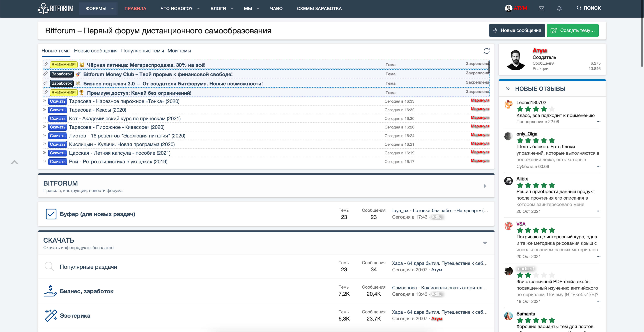Open ЧАВО menu item
The width and height of the screenshot is (644, 332).
(276, 8)
